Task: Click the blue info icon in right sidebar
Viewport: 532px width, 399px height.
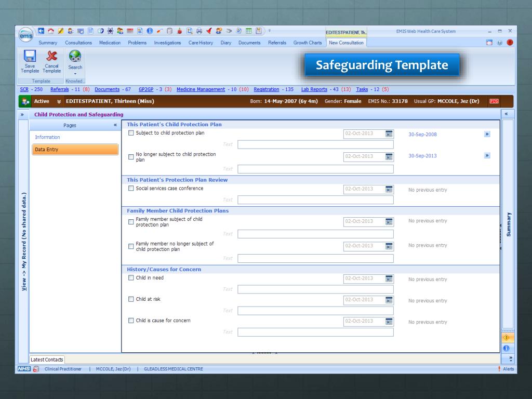Action: (507, 348)
